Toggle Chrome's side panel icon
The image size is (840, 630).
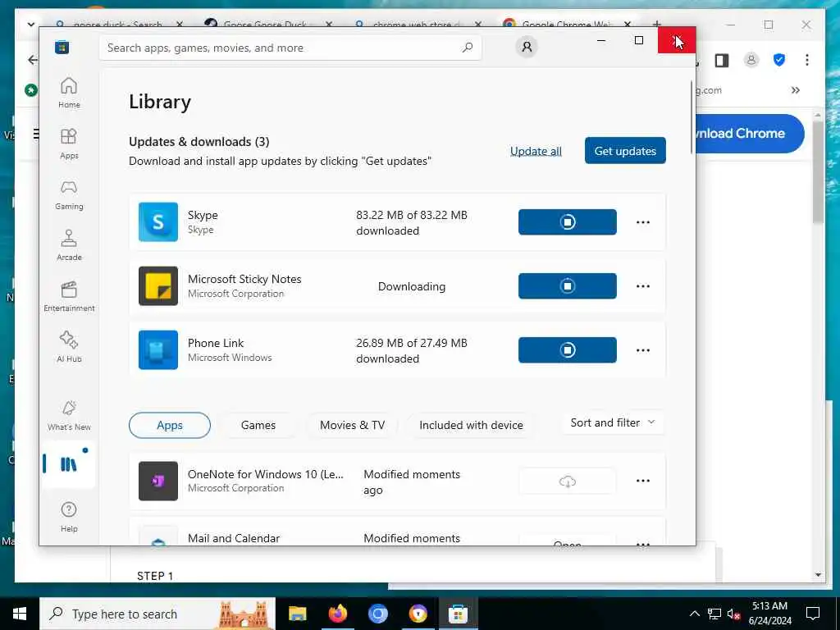(722, 61)
